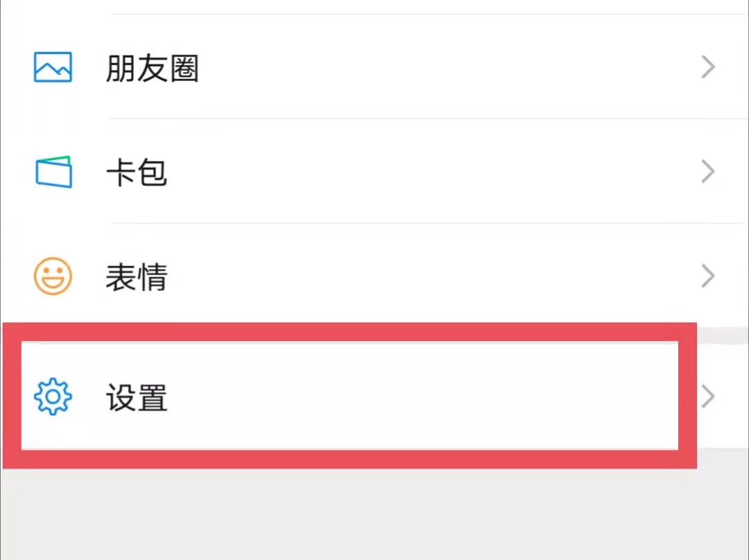Expand the 卡包 row chevron arrow

[x=707, y=172]
